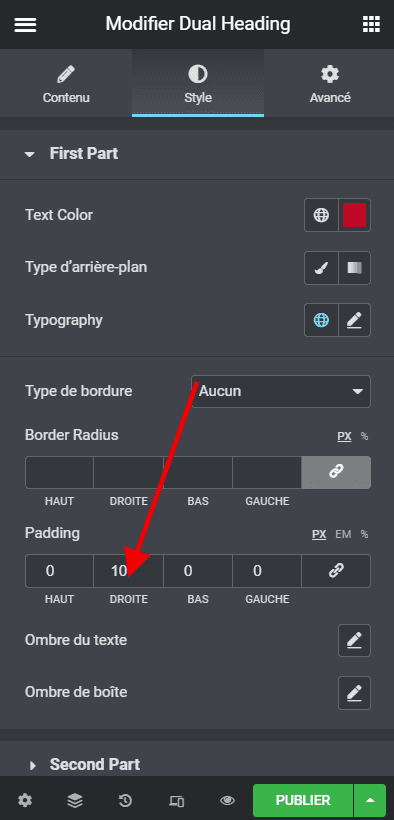The height and width of the screenshot is (820, 394).
Task: Toggle preview eye icon
Action: tap(227, 800)
